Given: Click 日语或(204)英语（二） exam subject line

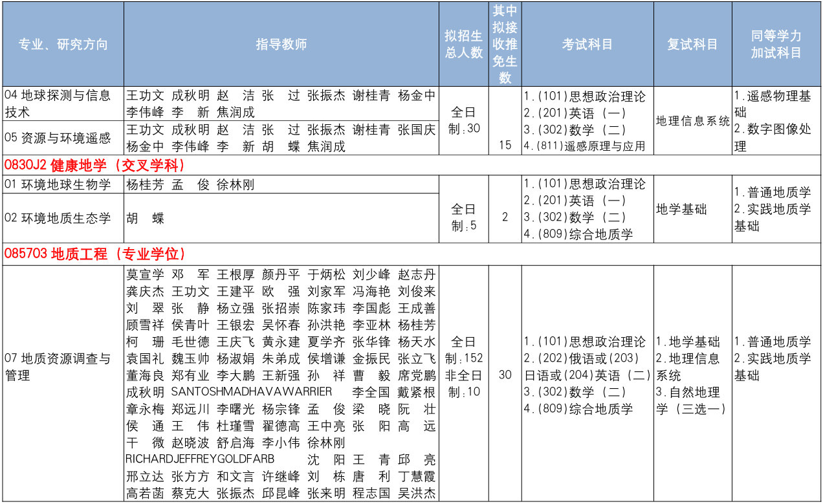Looking at the screenshot, I should pos(587,375).
